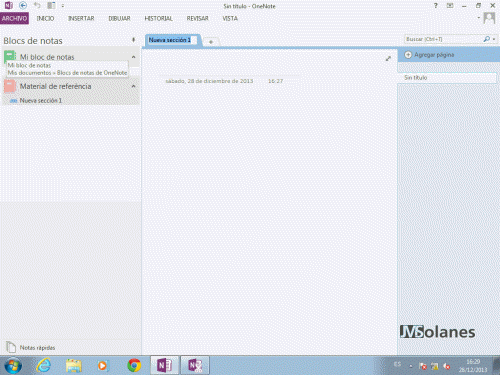Click the search magnifier icon
Image resolution: width=500 pixels, height=375 pixels.
tap(487, 39)
